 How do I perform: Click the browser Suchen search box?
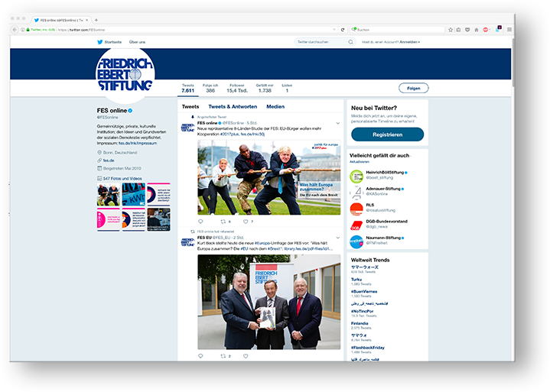pyautogui.click(x=397, y=30)
